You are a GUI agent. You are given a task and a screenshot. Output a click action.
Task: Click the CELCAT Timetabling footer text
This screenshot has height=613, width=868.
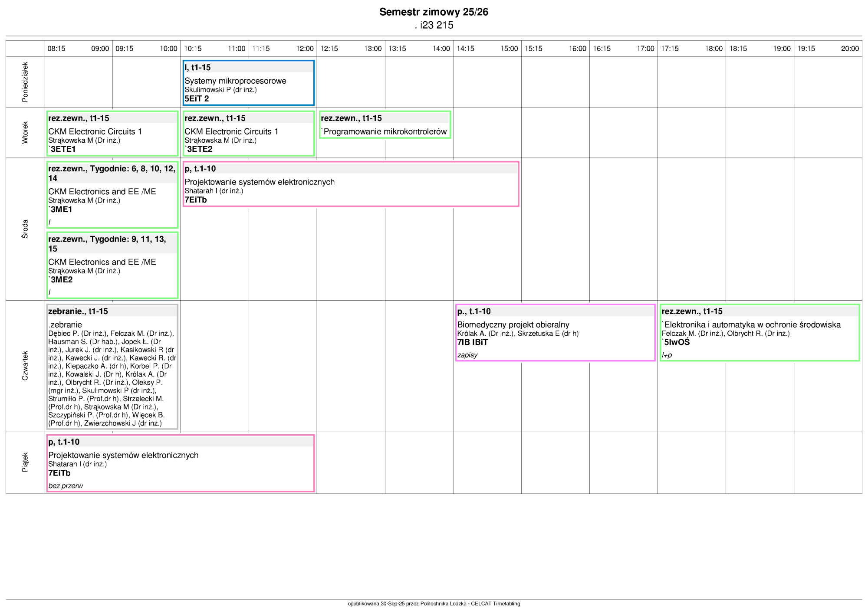point(495,603)
